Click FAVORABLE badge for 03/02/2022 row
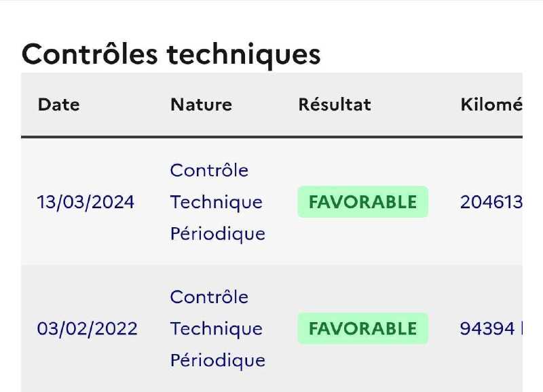 tap(362, 329)
